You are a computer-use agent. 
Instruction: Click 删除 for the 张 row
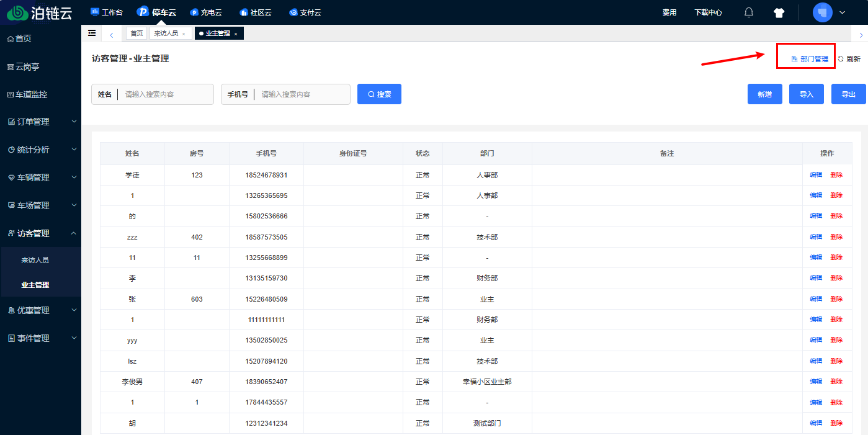click(x=836, y=299)
